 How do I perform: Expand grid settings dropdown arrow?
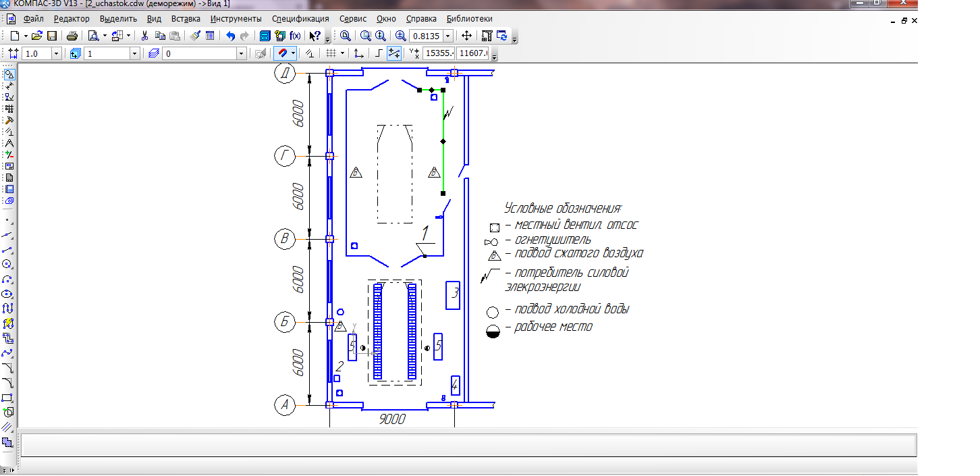pyautogui.click(x=342, y=53)
